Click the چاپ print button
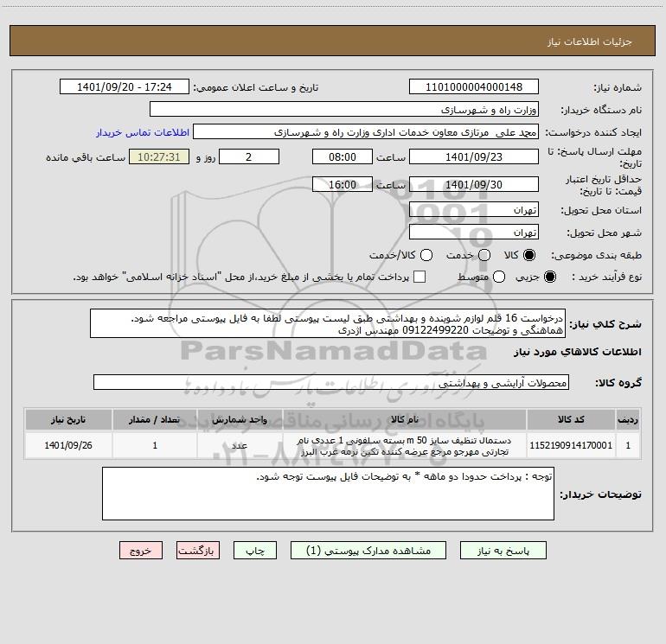This screenshot has height=644, width=666. (x=255, y=551)
